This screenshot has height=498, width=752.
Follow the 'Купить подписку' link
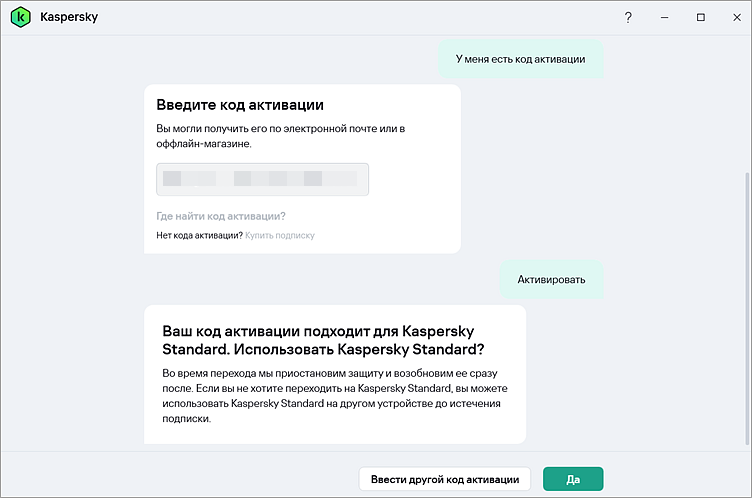280,236
